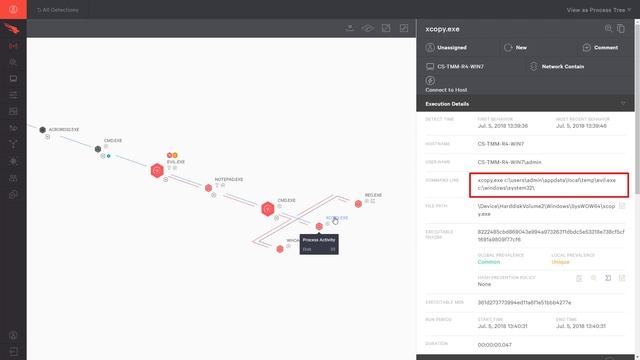Collapse children under NOTEPAD.EXE node
Viewport: 640px width, 360px height.
tap(213, 195)
